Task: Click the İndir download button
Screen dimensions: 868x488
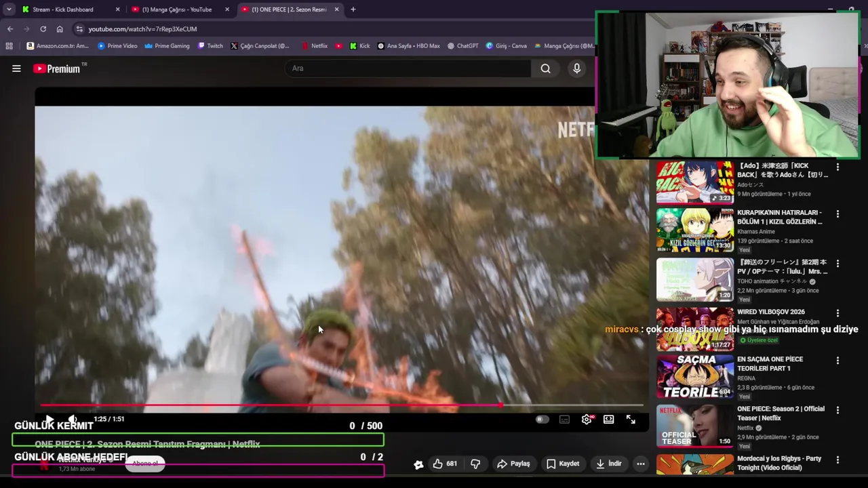Action: click(x=609, y=464)
